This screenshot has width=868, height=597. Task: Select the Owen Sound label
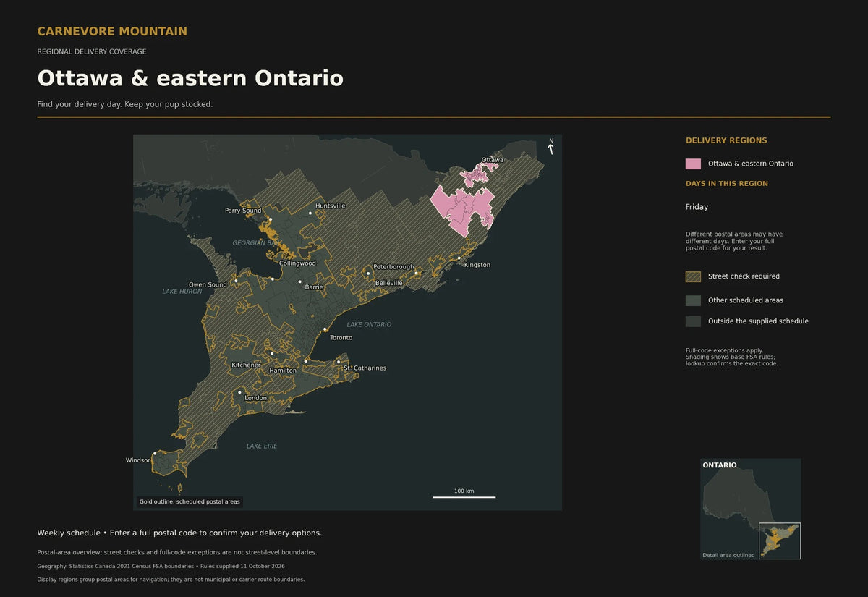click(x=208, y=285)
